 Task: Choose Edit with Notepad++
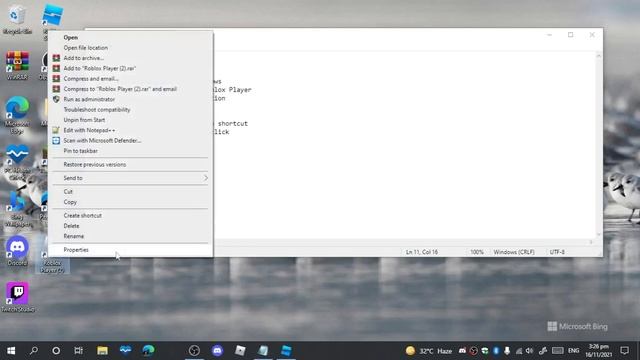tap(131, 130)
